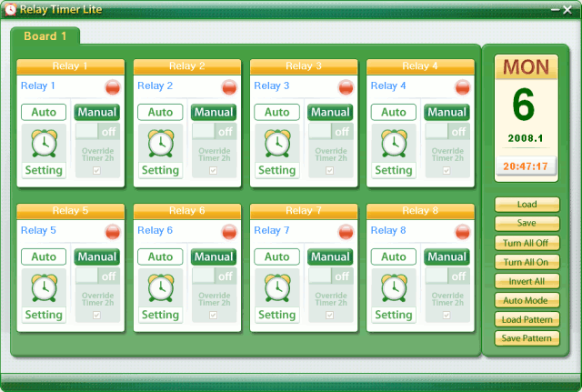Click the blue Relay 6 name label
This screenshot has height=392, width=582.
click(155, 230)
